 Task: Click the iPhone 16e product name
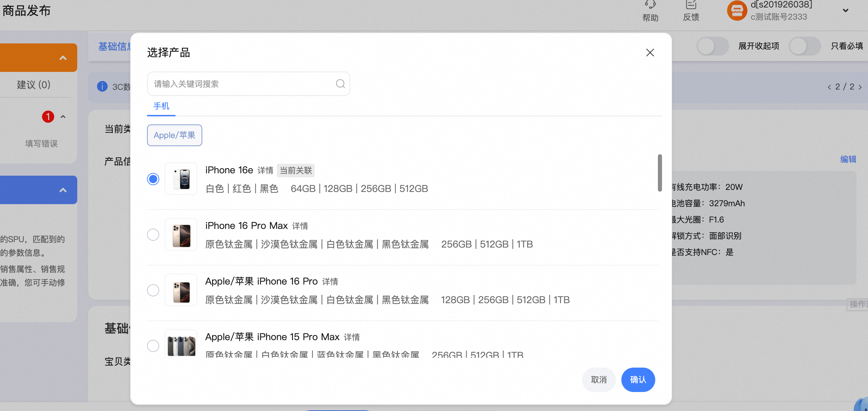[229, 170]
